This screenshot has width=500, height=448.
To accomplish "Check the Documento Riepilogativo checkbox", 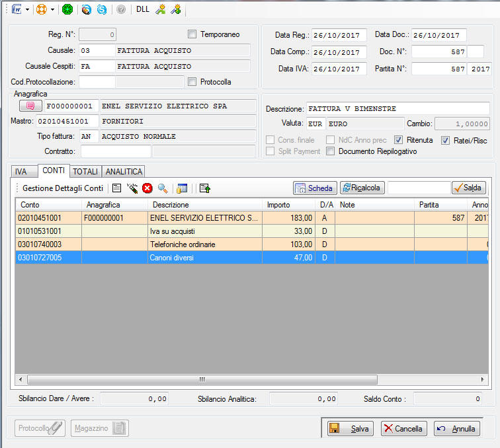I will point(331,151).
